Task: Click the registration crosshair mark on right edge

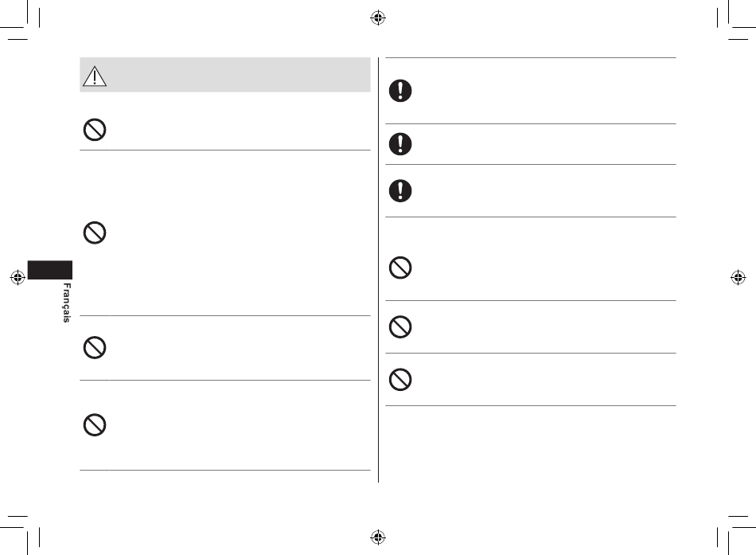Action: 738,277
